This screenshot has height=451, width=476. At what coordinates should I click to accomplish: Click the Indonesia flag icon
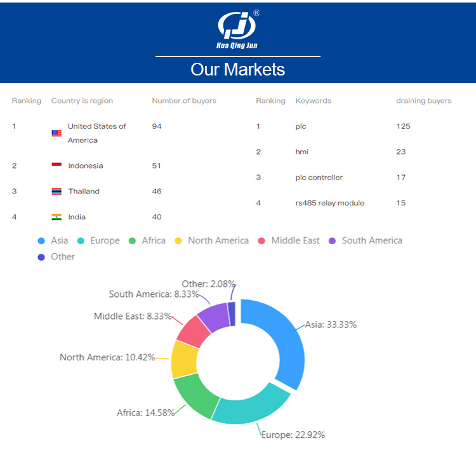[56, 166]
